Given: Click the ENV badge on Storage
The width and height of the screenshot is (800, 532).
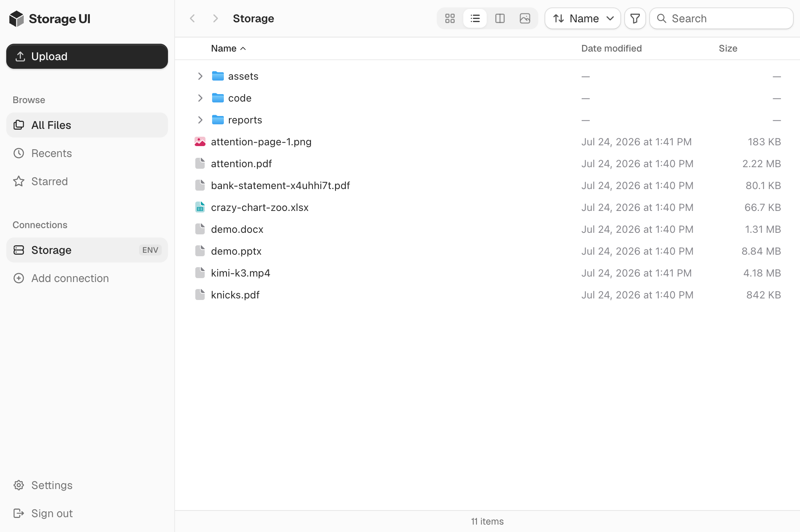Looking at the screenshot, I should tap(150, 250).
